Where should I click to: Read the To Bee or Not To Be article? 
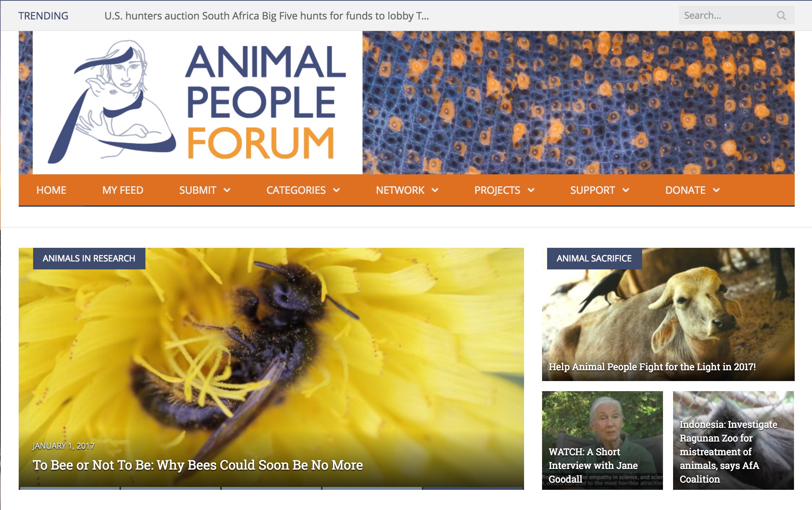(x=198, y=465)
